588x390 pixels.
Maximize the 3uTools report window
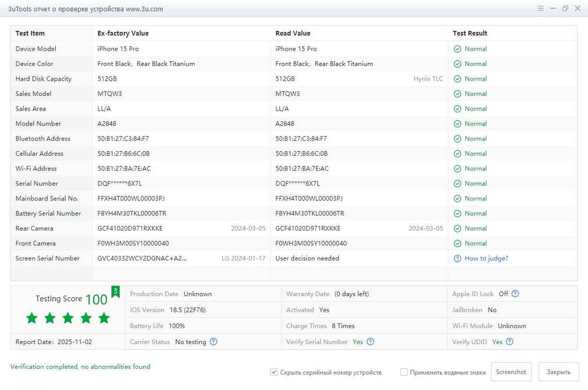coord(565,9)
